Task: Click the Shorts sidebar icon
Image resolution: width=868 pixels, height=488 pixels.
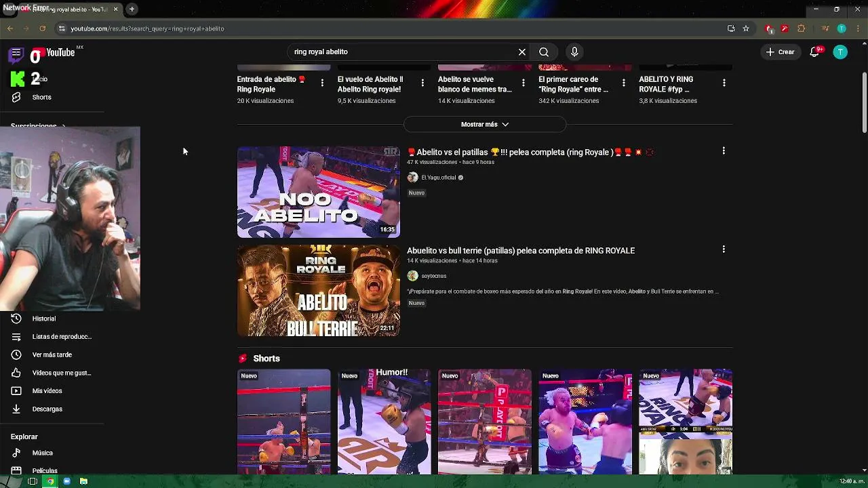Action: (x=16, y=97)
